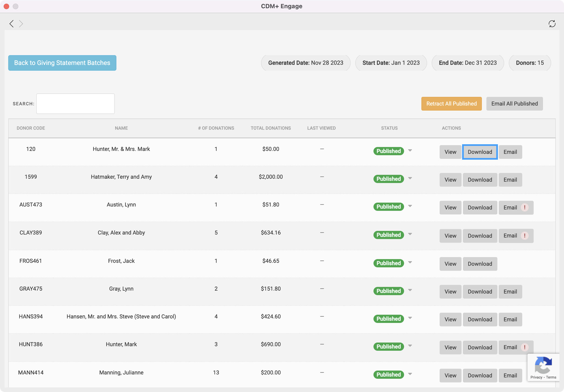This screenshot has width=564, height=392.
Task: Click the email warning icon for Austin, Lynn
Action: click(525, 207)
